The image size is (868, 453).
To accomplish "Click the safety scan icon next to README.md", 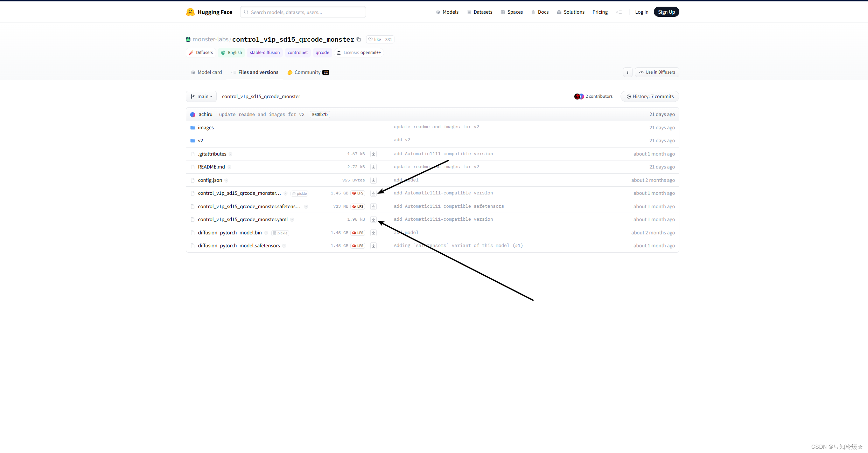I will pyautogui.click(x=230, y=167).
